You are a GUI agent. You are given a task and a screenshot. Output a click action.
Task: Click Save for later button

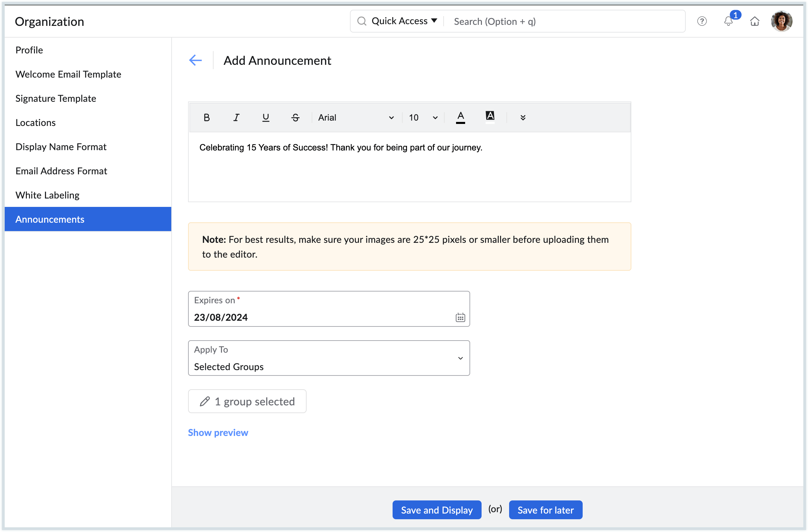tap(545, 509)
